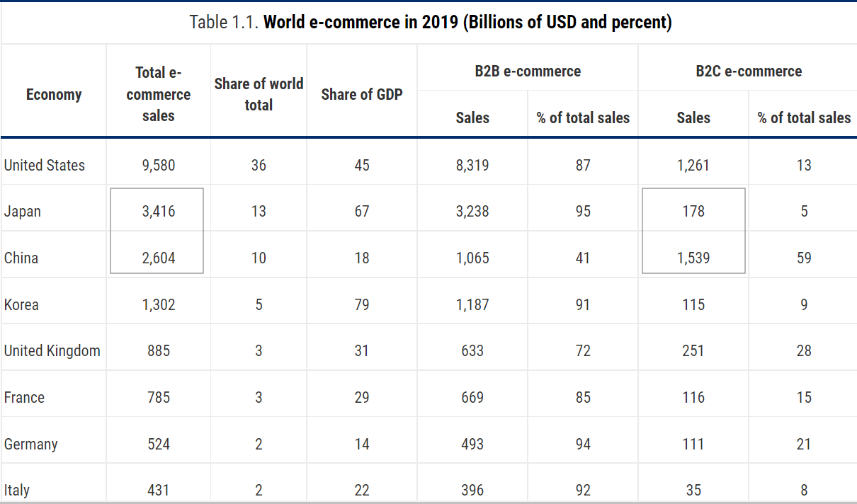The width and height of the screenshot is (857, 504).
Task: Click the Share of GDP header
Action: click(362, 94)
